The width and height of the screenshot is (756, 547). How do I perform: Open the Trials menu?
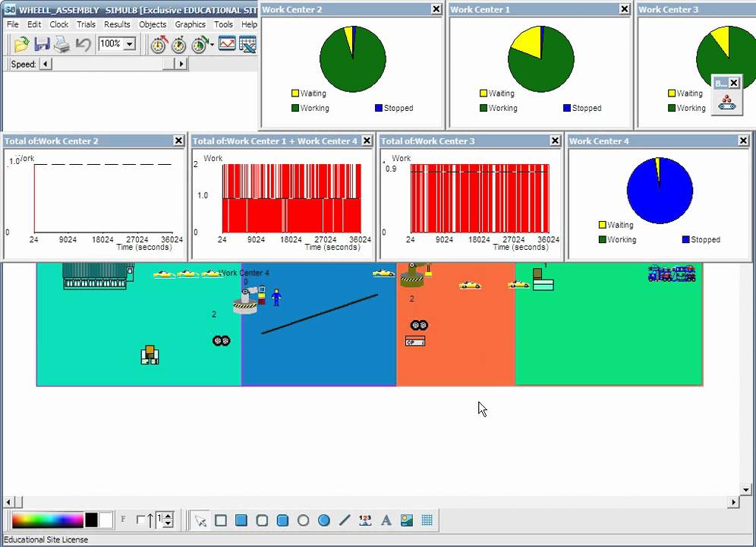point(86,24)
